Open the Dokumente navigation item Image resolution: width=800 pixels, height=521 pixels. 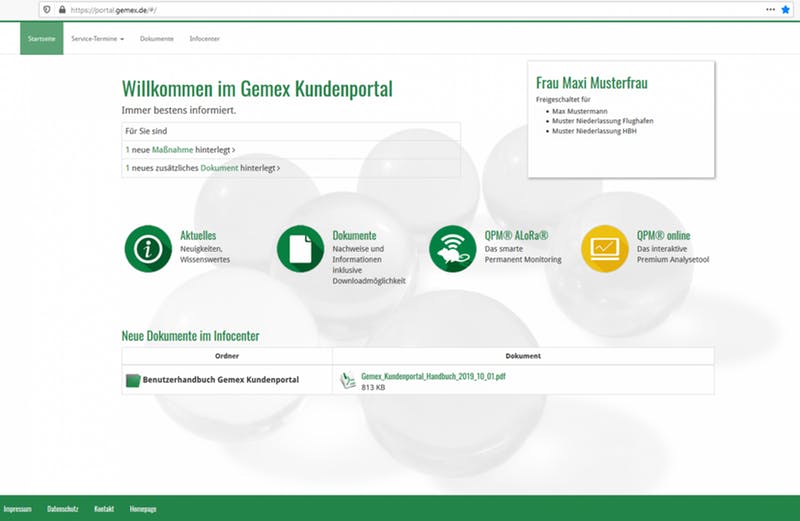coord(157,39)
